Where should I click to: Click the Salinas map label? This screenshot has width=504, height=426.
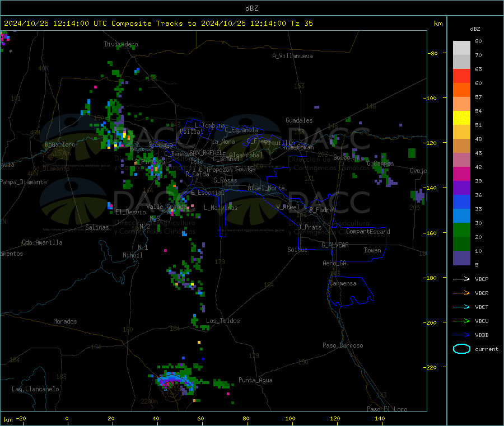pos(97,227)
